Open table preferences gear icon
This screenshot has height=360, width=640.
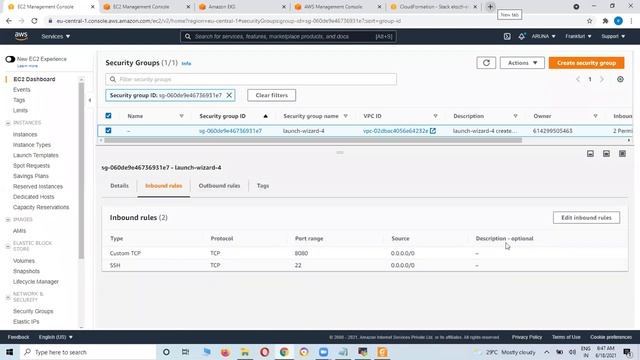[x=620, y=79]
